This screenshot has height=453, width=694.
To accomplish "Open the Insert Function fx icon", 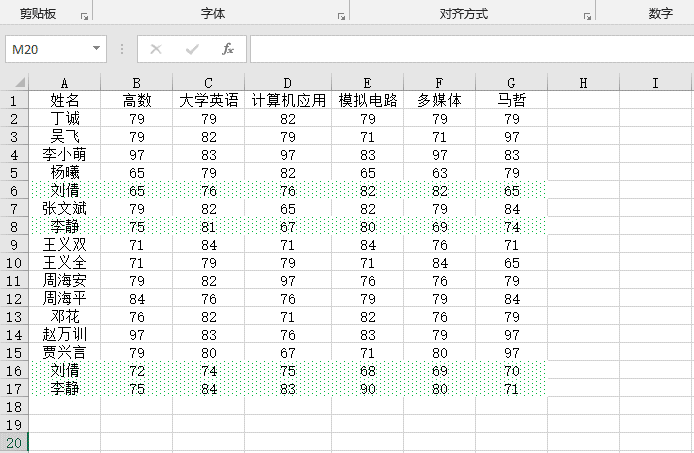I will click(228, 49).
